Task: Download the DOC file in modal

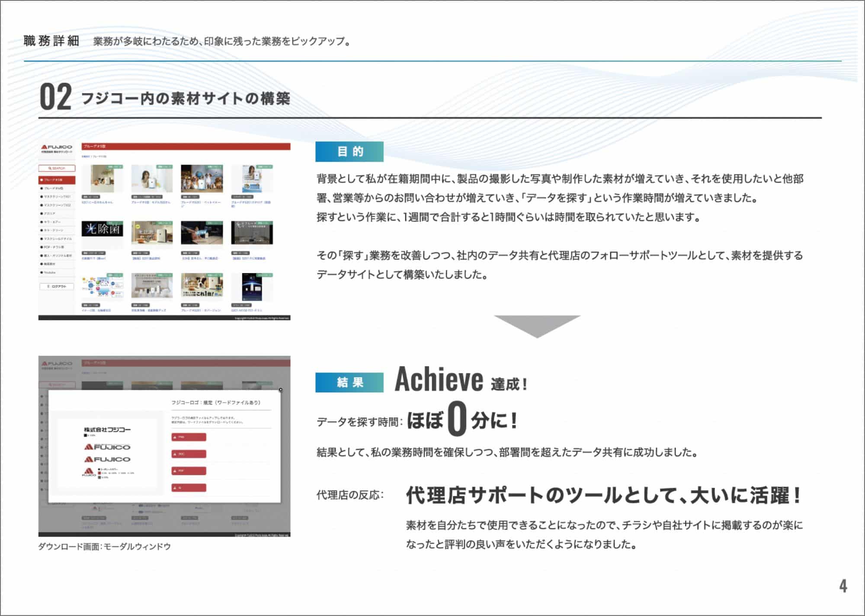Action: pyautogui.click(x=189, y=454)
